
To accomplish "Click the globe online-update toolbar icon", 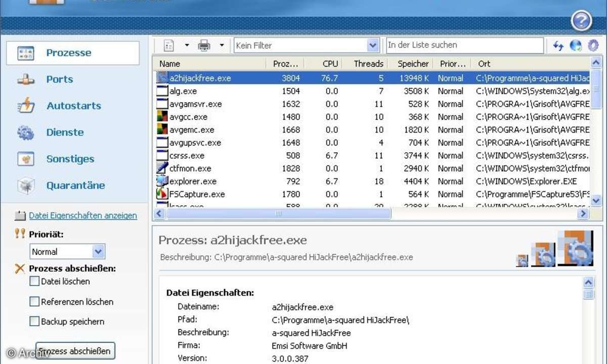I will pyautogui.click(x=576, y=45).
